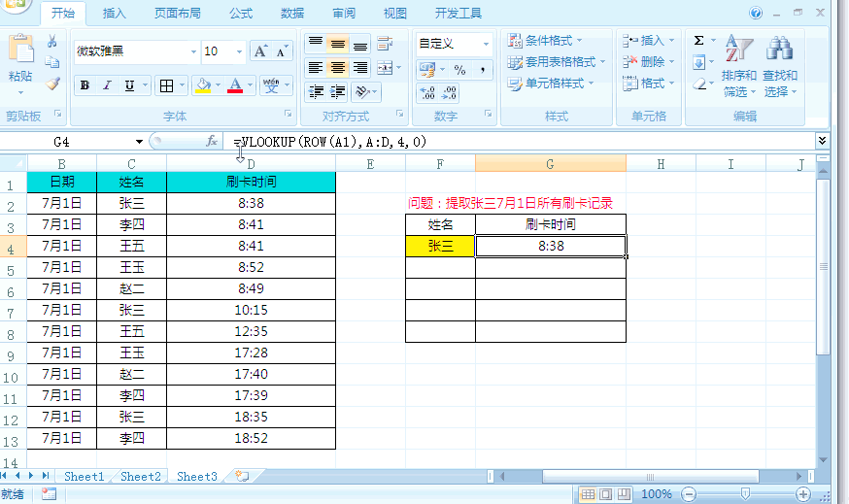Align text to top
Image resolution: width=849 pixels, height=504 pixels.
(315, 44)
